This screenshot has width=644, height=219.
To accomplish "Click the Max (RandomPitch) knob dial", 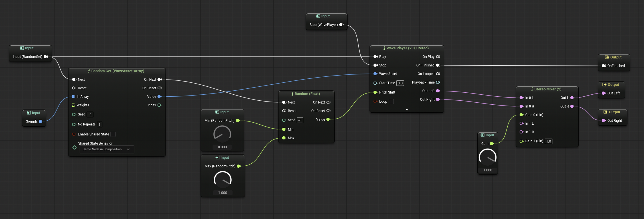I will tap(223, 180).
